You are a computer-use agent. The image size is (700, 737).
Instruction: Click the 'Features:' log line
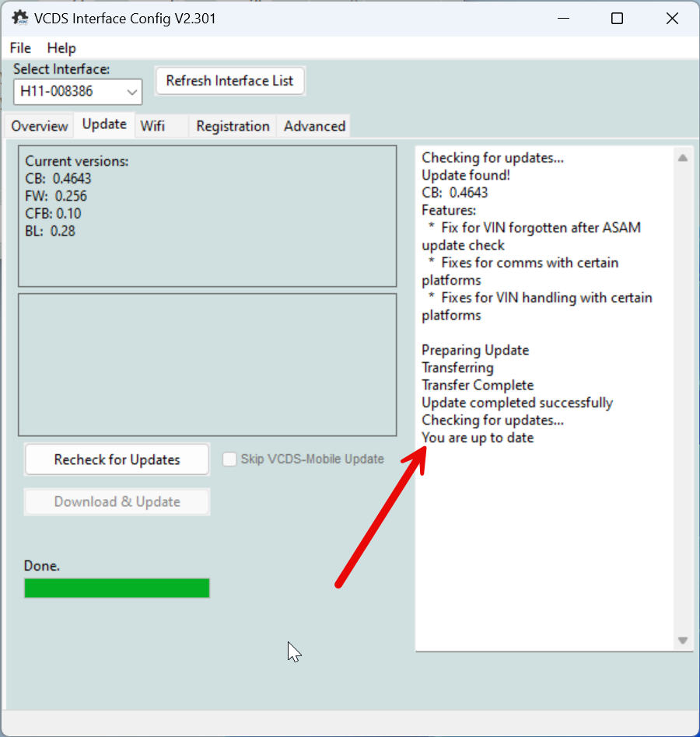449,210
